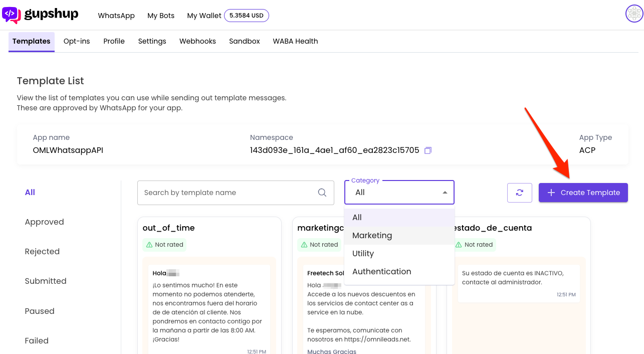Click the wallet balance 5.3584 USD badge
Viewport: 644px width, 354px height.
click(x=246, y=16)
